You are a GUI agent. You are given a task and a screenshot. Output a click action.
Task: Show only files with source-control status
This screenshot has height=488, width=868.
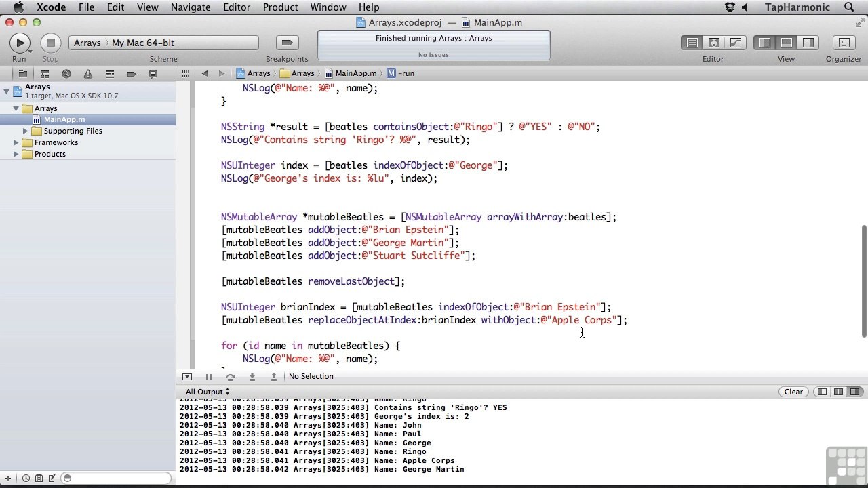[39, 479]
